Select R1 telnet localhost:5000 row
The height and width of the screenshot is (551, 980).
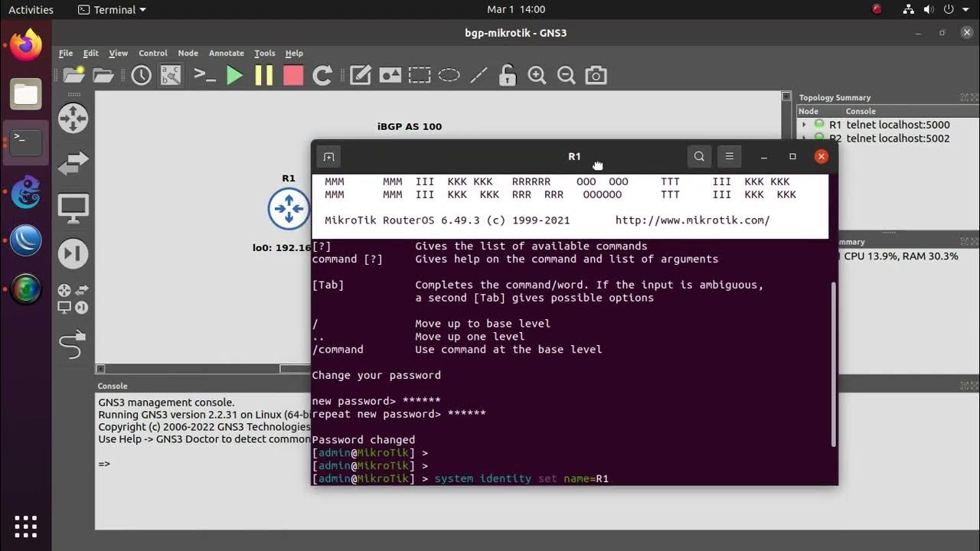coord(888,125)
